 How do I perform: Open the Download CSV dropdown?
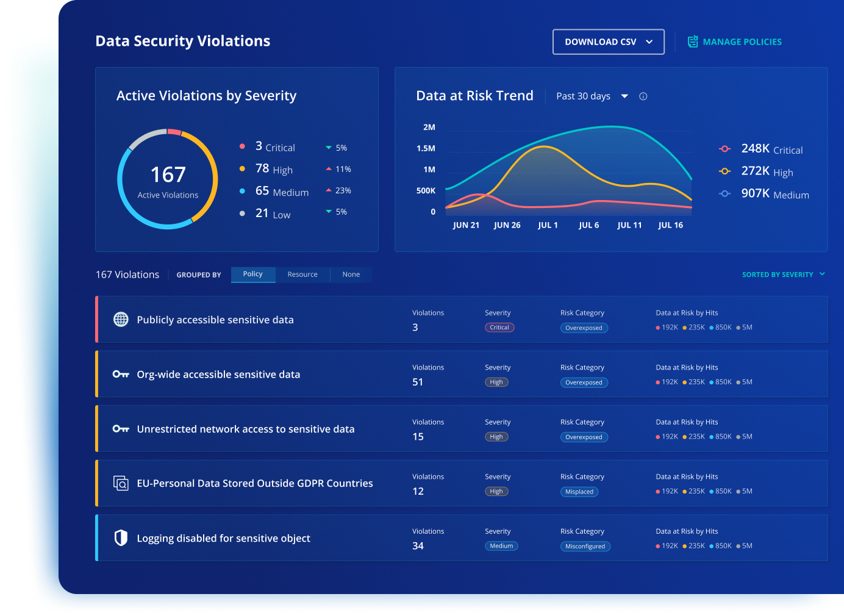pos(608,42)
